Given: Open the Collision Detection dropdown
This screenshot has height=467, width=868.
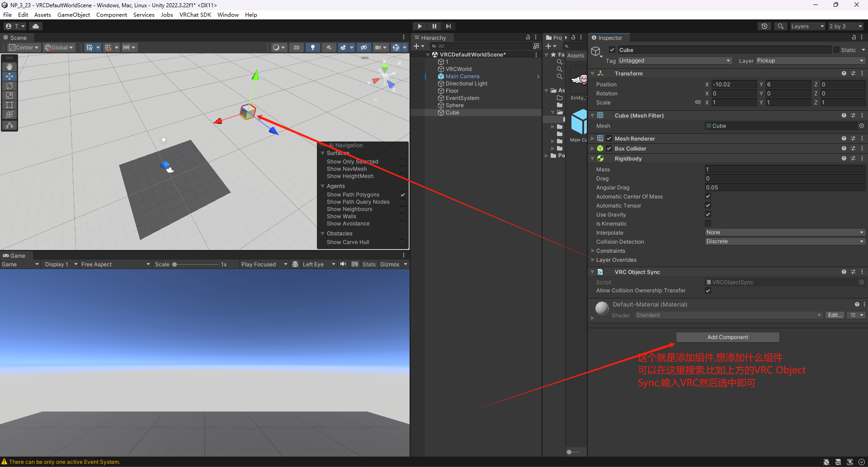Looking at the screenshot, I should (x=785, y=241).
